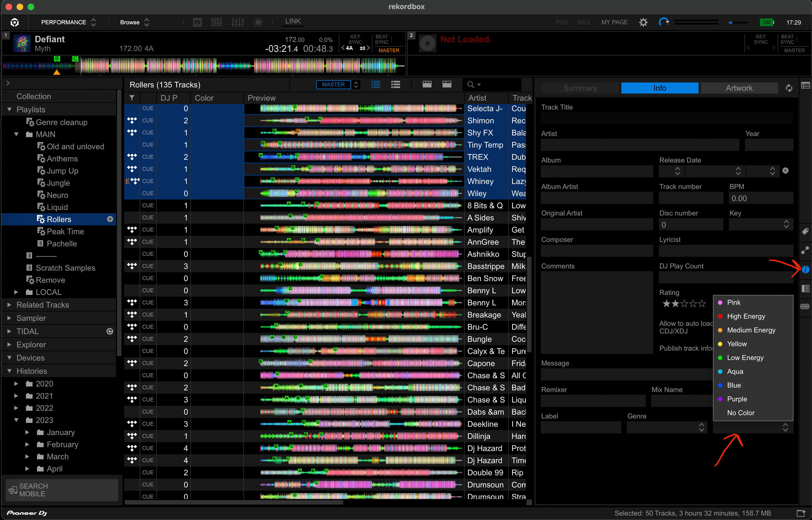Image resolution: width=812 pixels, height=520 pixels.
Task: Switch to artwork list view icon
Action: tap(395, 84)
